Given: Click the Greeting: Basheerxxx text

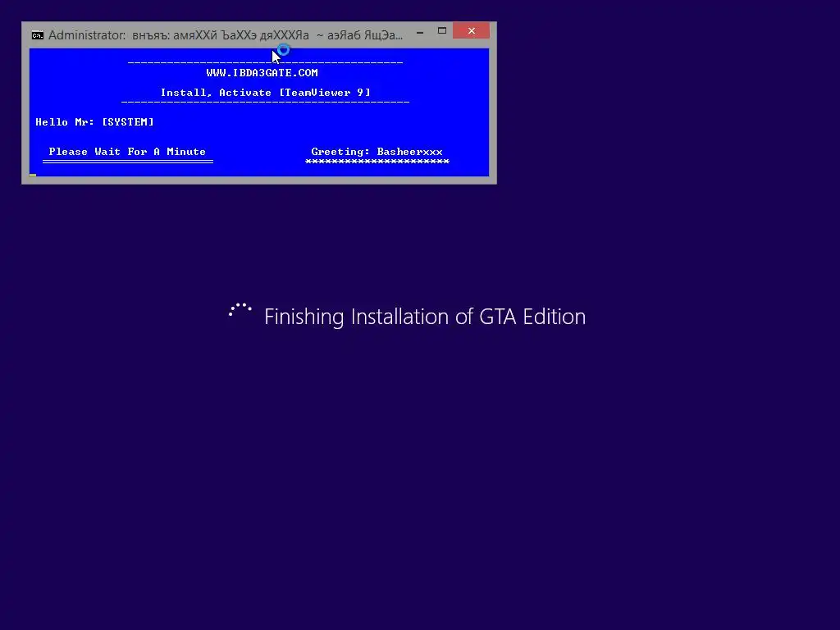Looking at the screenshot, I should (377, 152).
